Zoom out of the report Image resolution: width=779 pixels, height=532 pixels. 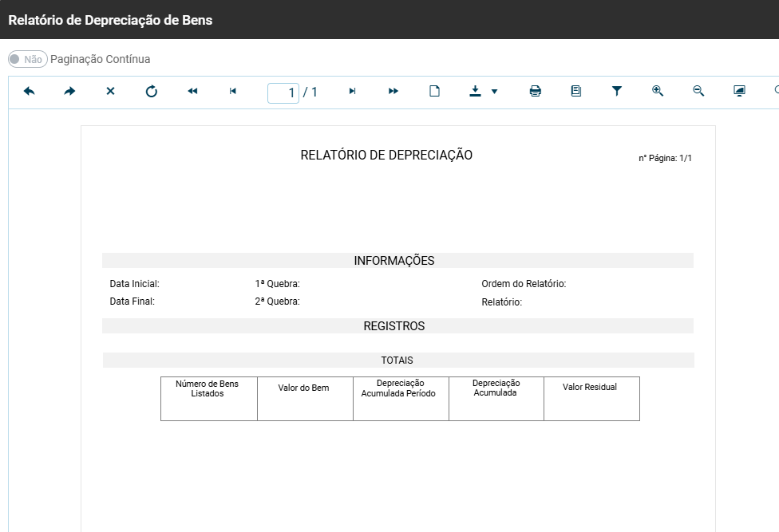point(698,92)
